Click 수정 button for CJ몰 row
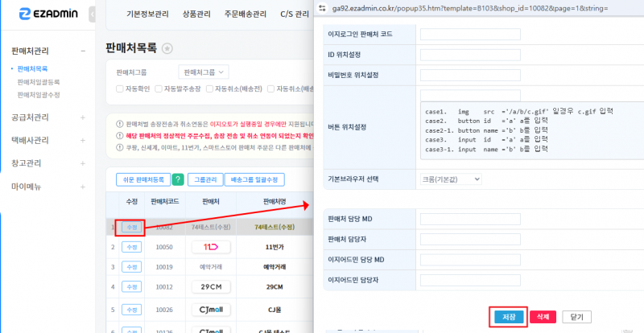The height and width of the screenshot is (333, 644). [x=131, y=310]
